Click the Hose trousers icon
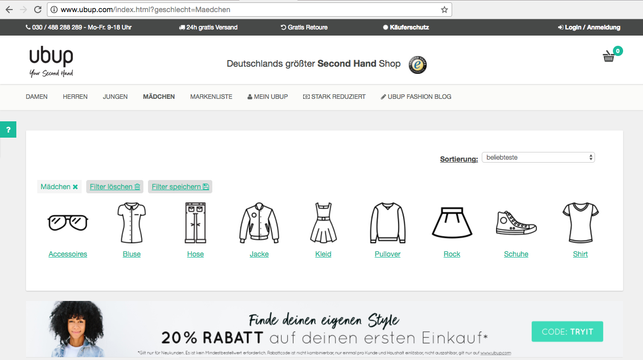The height and width of the screenshot is (360, 643). (196, 223)
